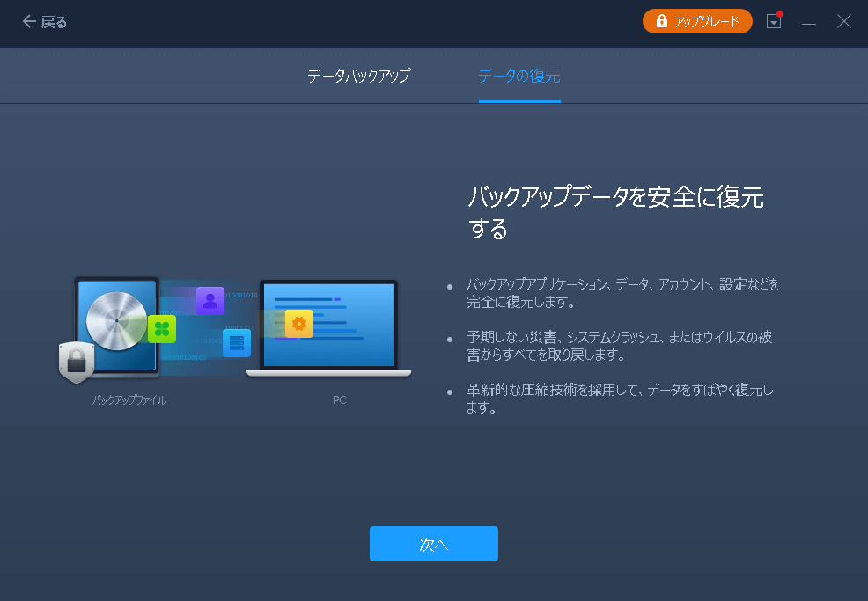Click the back arrow labeled 戻る
The height and width of the screenshot is (601, 868).
click(x=44, y=22)
